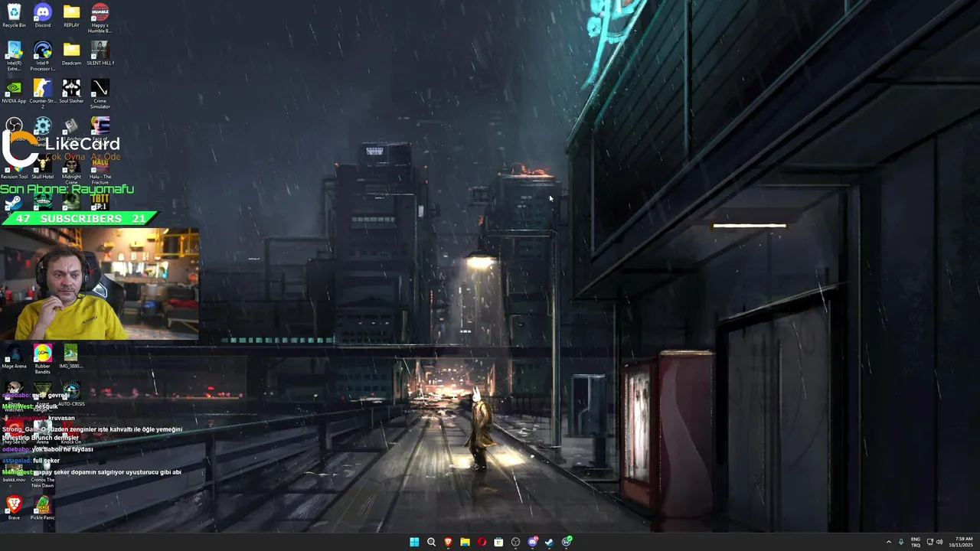
Task: Launch Pickle Panic desktop shortcut
Action: (x=43, y=508)
